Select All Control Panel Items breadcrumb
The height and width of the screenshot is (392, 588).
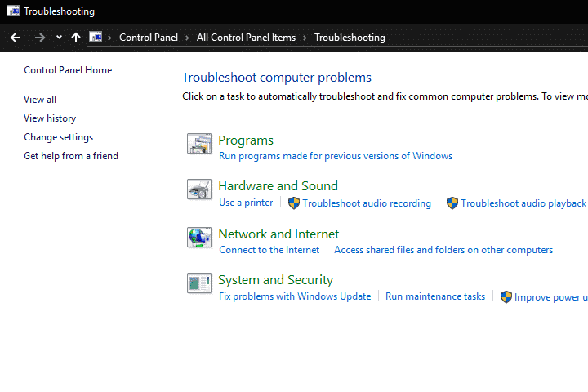pyautogui.click(x=246, y=38)
